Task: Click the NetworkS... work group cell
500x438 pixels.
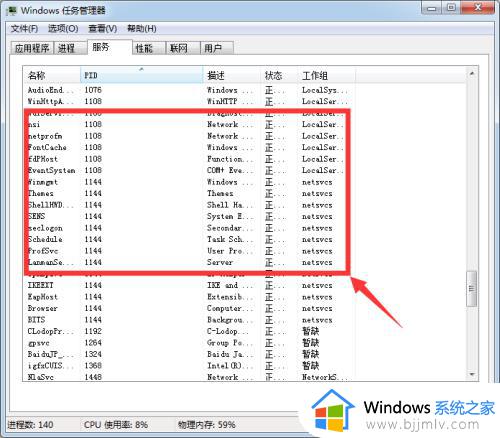Action: click(x=325, y=377)
